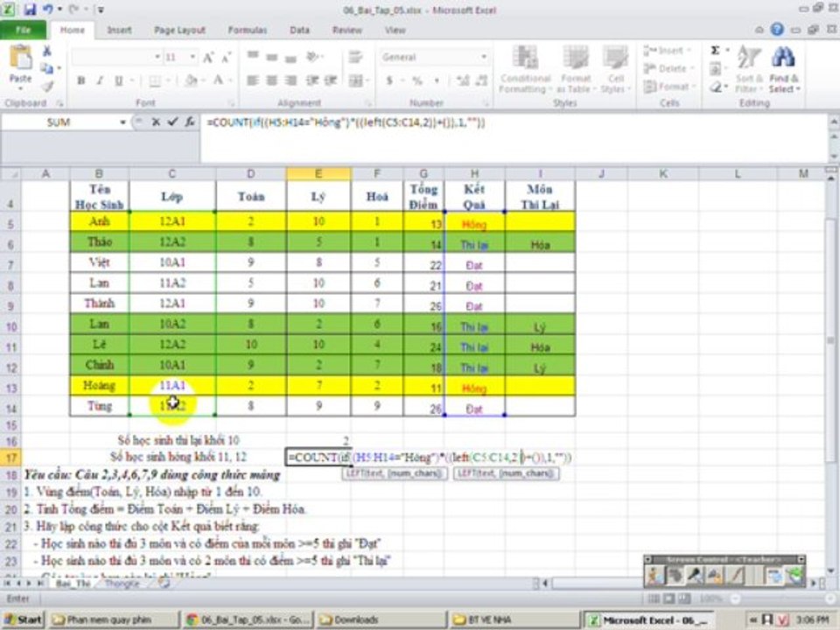Image resolution: width=840 pixels, height=630 pixels.
Task: Click the Enter checkmark in formula bar
Action: (x=172, y=122)
